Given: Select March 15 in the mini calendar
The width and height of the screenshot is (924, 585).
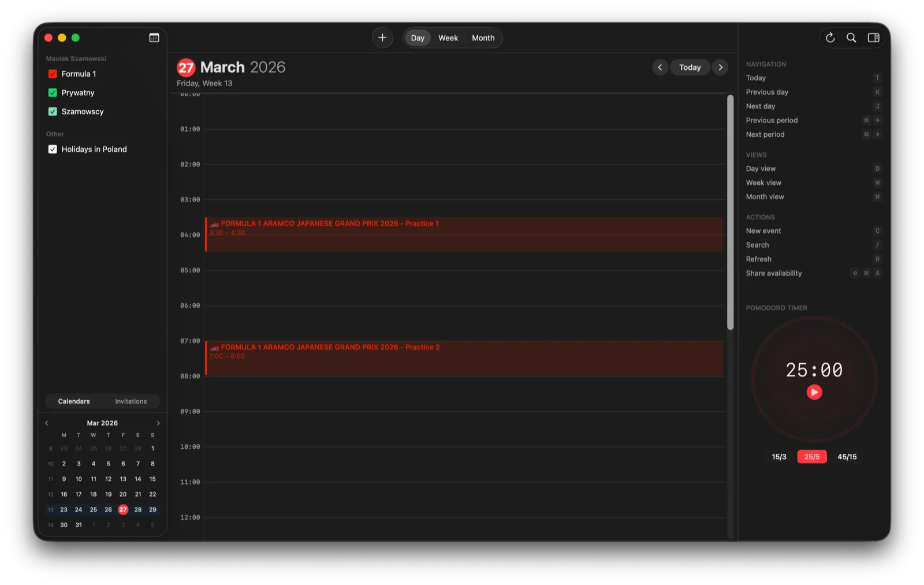Looking at the screenshot, I should pos(152,479).
